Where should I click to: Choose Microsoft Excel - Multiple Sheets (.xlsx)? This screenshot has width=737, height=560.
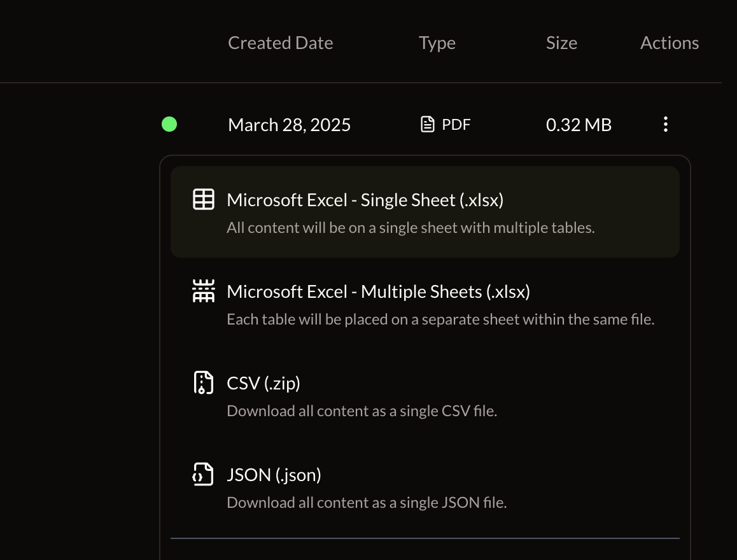tap(378, 292)
